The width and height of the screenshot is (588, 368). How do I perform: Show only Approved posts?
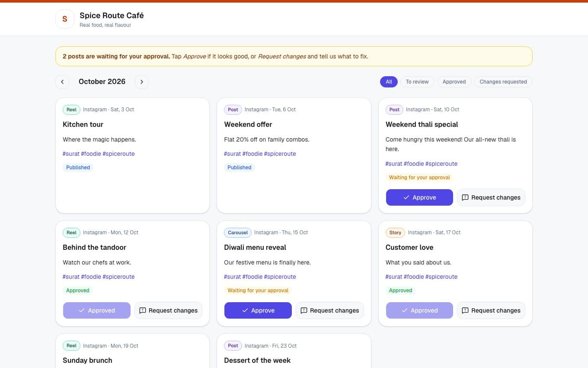[454, 82]
